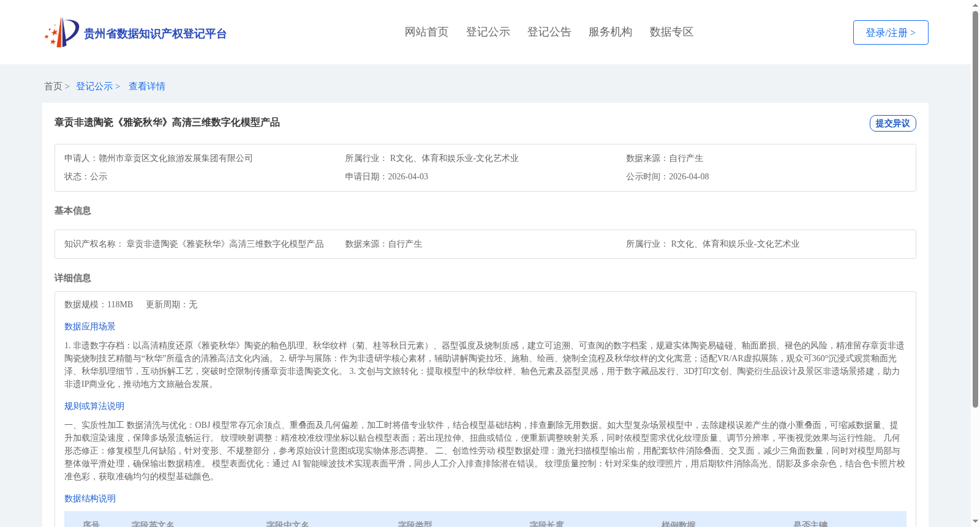Click 首页 in the breadcrumb

coord(53,86)
